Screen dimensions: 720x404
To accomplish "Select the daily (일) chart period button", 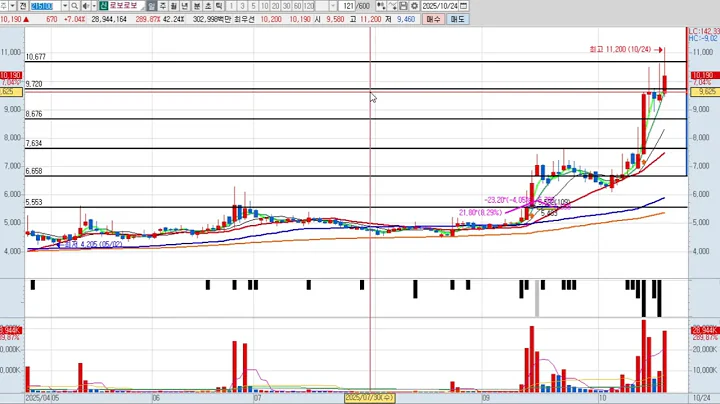I will (152, 6).
